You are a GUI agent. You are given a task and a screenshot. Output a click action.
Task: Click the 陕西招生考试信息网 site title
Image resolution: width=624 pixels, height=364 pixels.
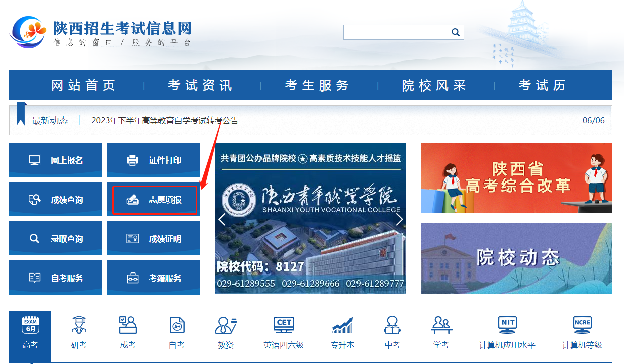[x=122, y=28]
